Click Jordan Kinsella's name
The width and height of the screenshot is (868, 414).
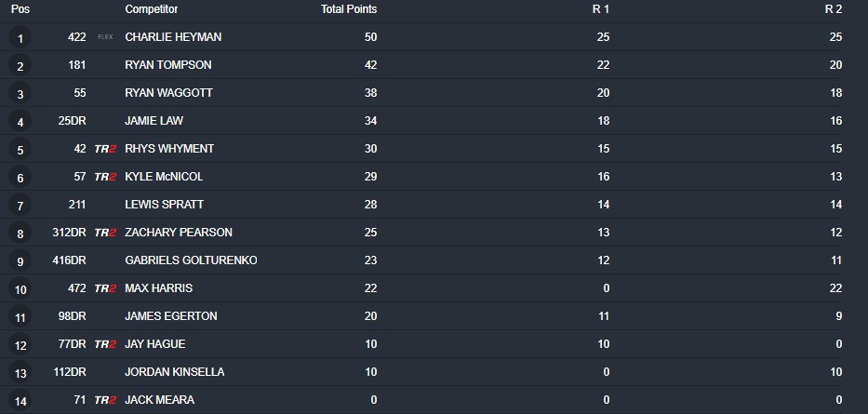point(174,372)
